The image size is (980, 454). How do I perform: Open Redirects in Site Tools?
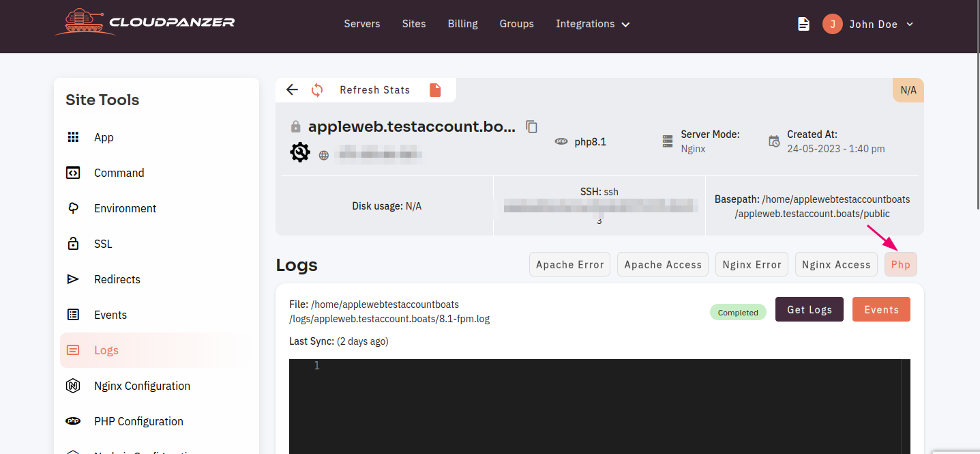tap(156, 279)
